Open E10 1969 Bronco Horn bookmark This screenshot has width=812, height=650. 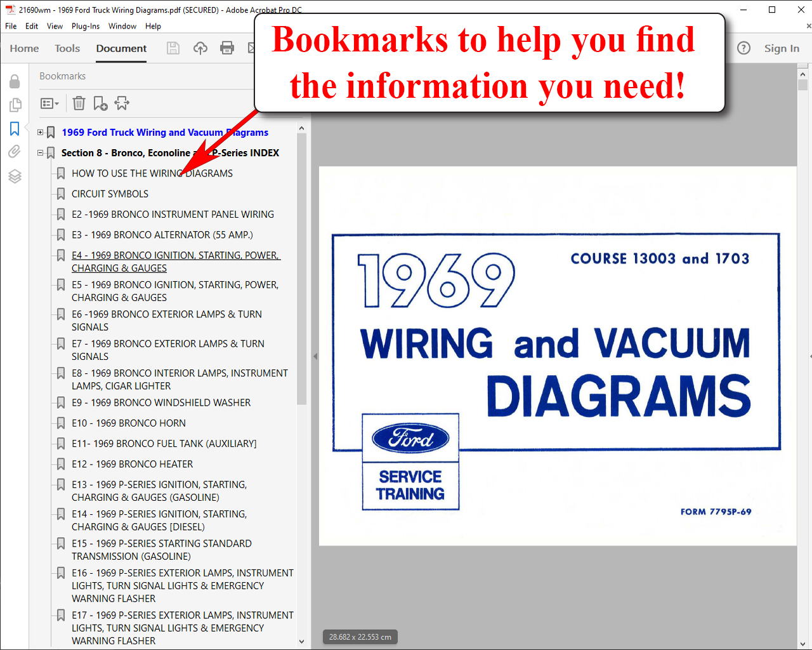[x=129, y=423]
